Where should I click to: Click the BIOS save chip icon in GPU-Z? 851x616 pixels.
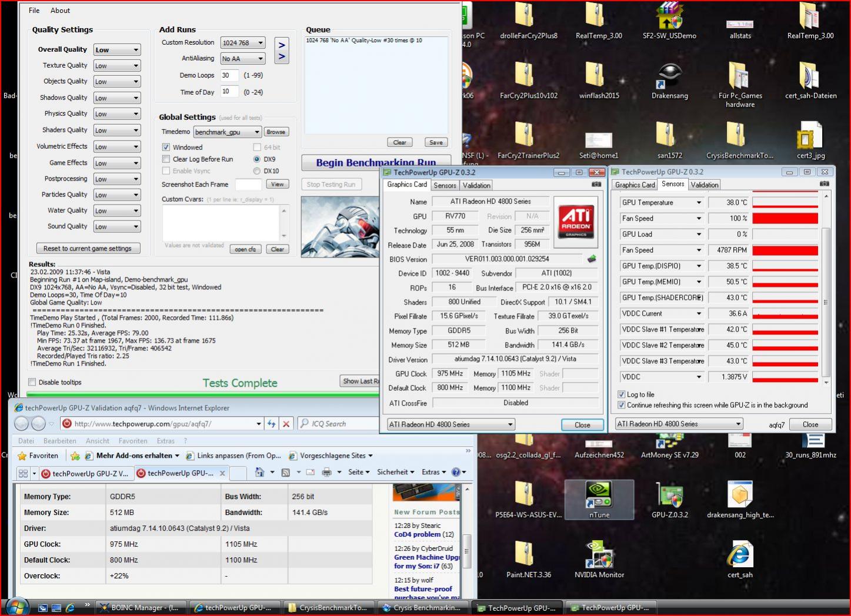pyautogui.click(x=592, y=259)
